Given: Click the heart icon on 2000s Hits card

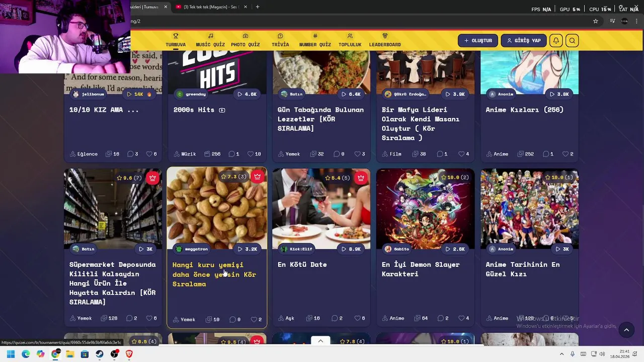Looking at the screenshot, I should (x=250, y=154).
